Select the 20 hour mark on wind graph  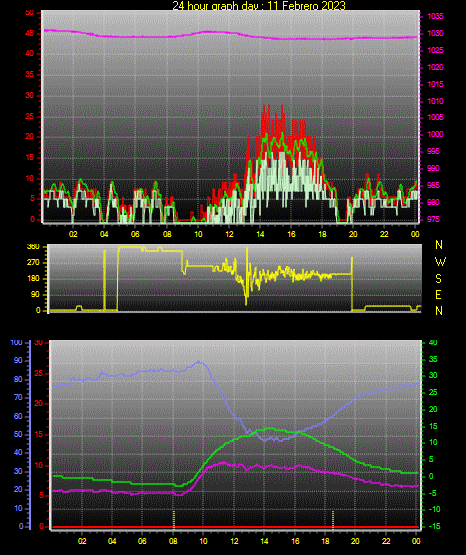pos(353,234)
